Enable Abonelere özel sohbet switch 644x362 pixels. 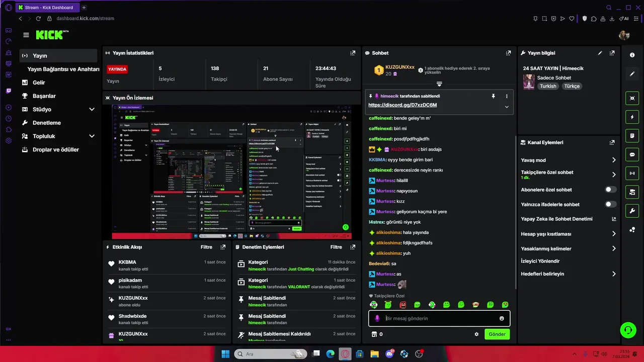click(x=610, y=190)
